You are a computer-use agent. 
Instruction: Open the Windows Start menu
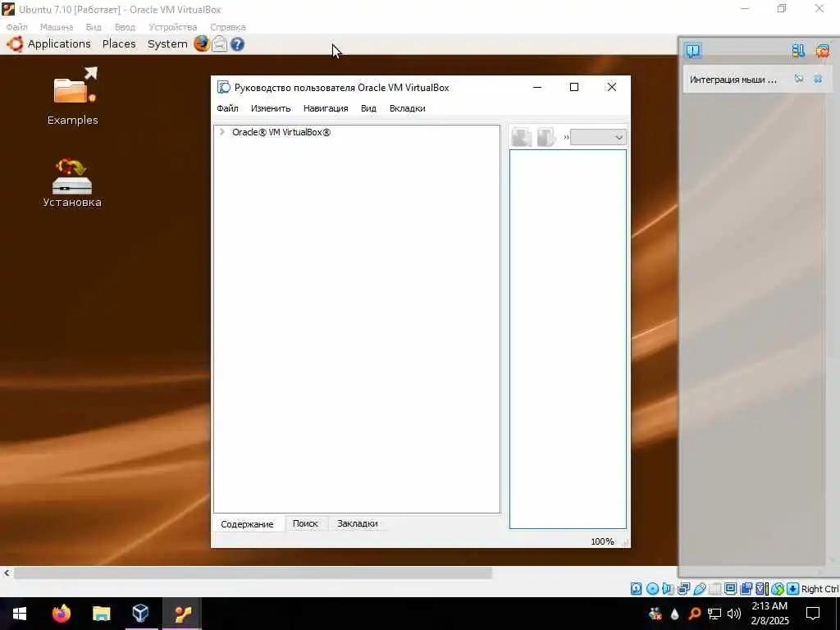pyautogui.click(x=20, y=614)
